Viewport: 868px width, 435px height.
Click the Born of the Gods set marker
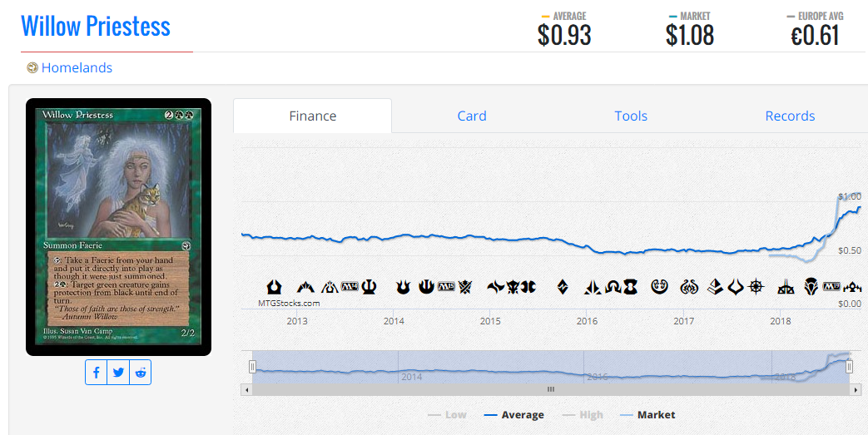(404, 287)
